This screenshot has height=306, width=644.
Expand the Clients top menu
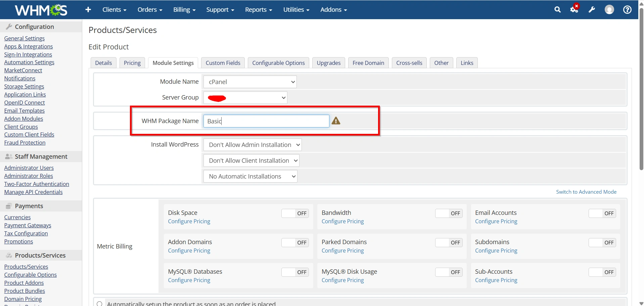point(114,10)
